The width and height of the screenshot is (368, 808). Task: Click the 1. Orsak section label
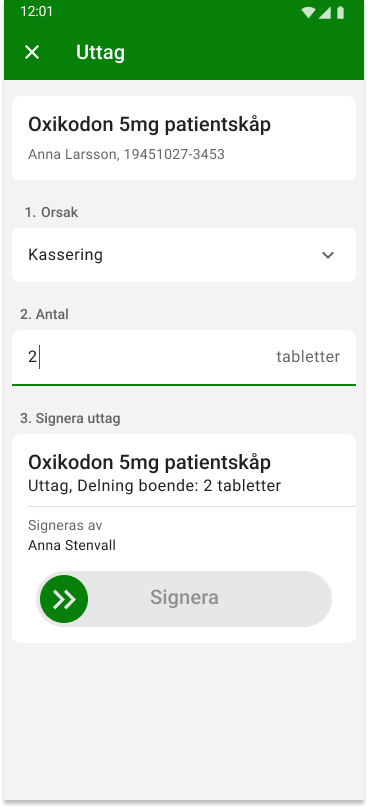[52, 212]
